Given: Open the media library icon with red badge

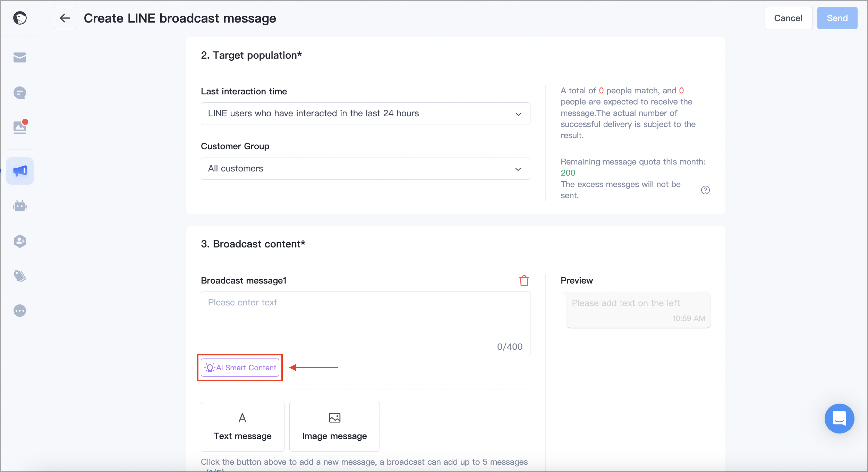Looking at the screenshot, I should pos(20,127).
